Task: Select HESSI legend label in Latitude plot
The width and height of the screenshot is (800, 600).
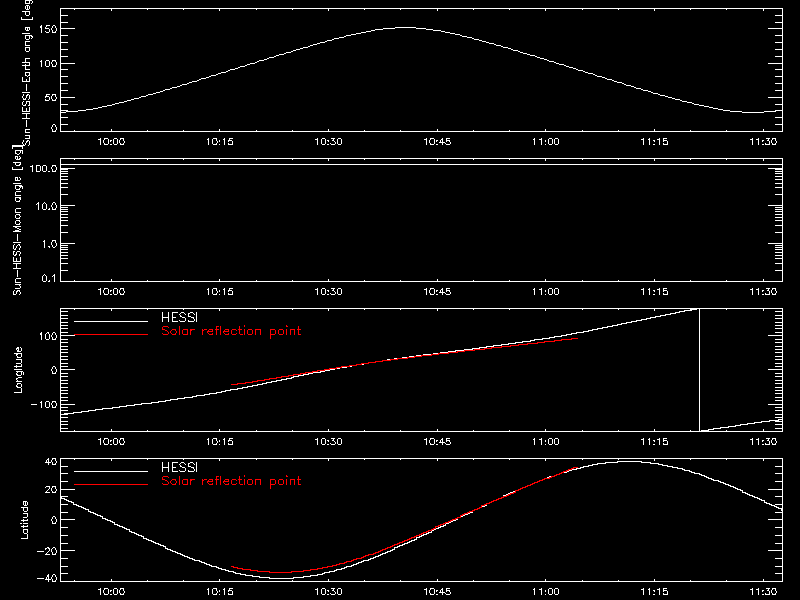Action: point(179,467)
